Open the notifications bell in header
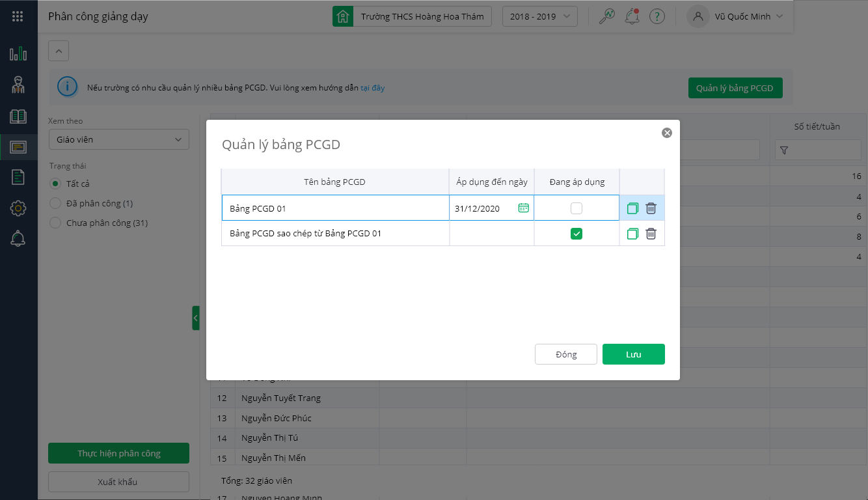The image size is (868, 500). [x=631, y=16]
